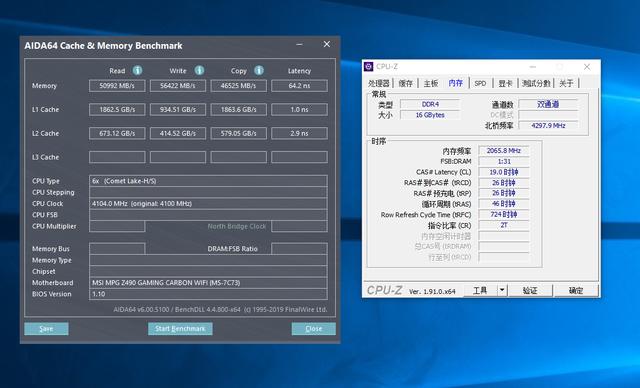Click L1 Cache Read value 1862.5 GB/s

coord(117,109)
